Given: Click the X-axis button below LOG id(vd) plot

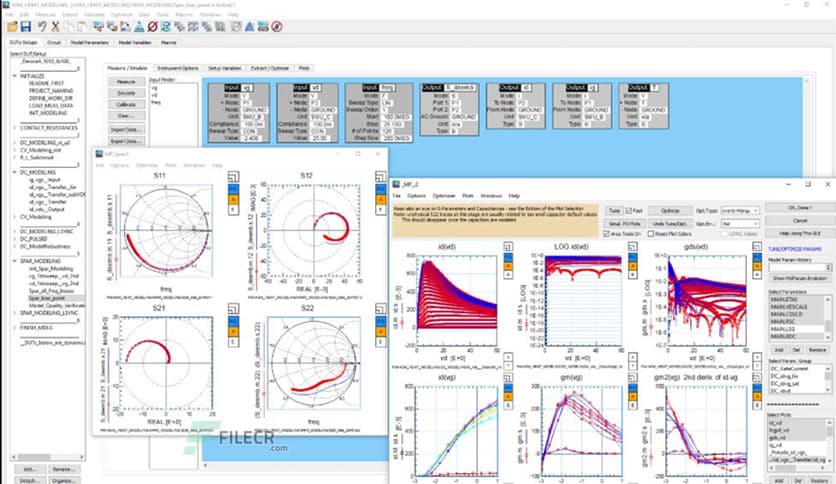Looking at the screenshot, I should point(632,357).
